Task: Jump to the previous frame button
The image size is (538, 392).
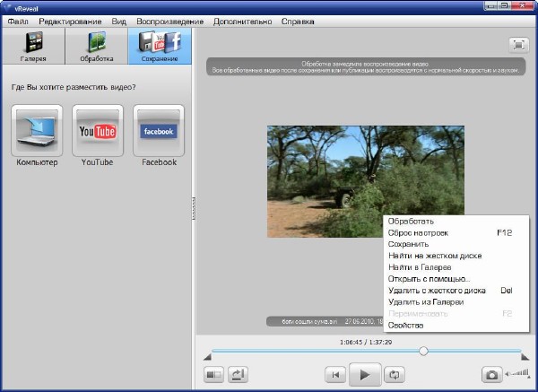Action: click(x=334, y=375)
